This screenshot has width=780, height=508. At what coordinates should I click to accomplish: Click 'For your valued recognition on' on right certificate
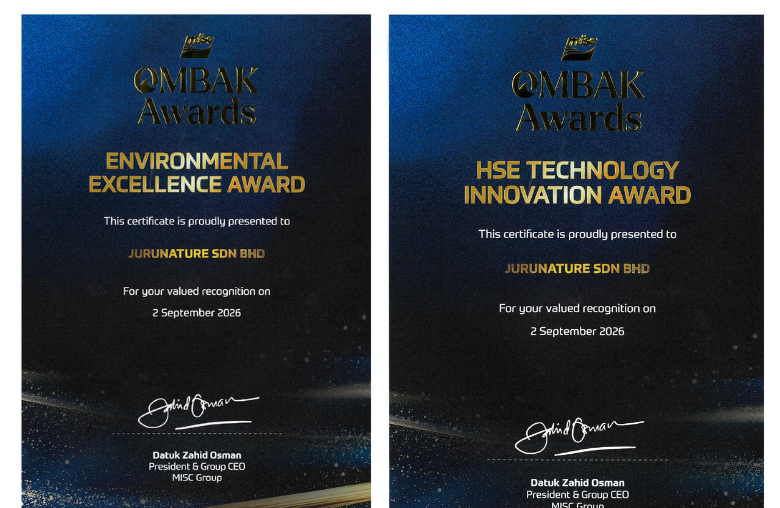[578, 308]
